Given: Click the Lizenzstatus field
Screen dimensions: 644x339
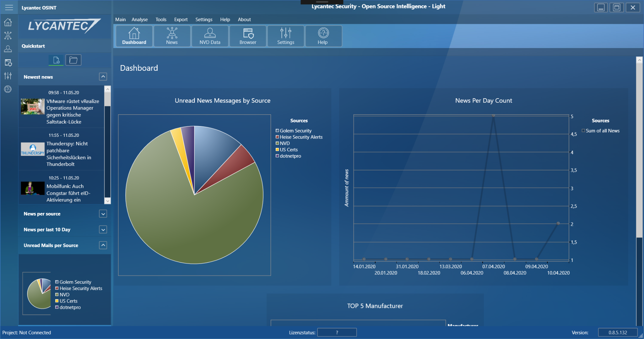Looking at the screenshot, I should 337,332.
